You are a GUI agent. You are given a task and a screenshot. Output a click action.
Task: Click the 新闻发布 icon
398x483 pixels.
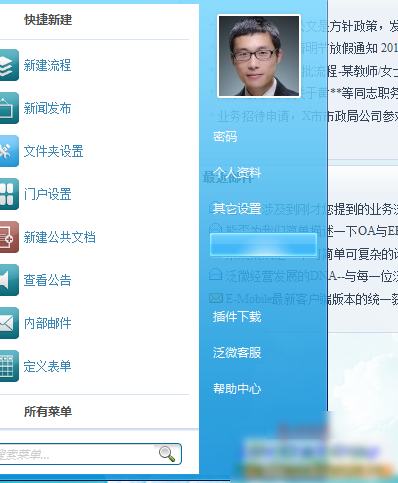9,108
